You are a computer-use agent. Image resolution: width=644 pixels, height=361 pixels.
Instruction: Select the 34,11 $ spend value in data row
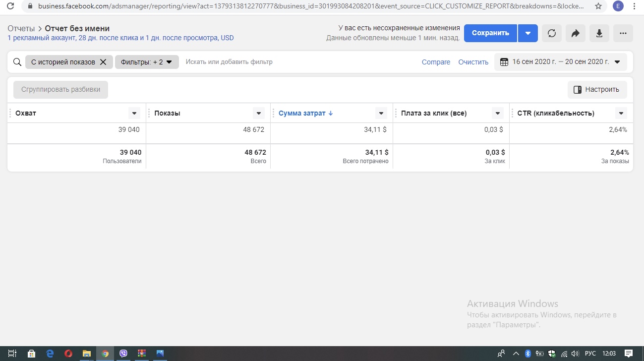click(x=375, y=129)
